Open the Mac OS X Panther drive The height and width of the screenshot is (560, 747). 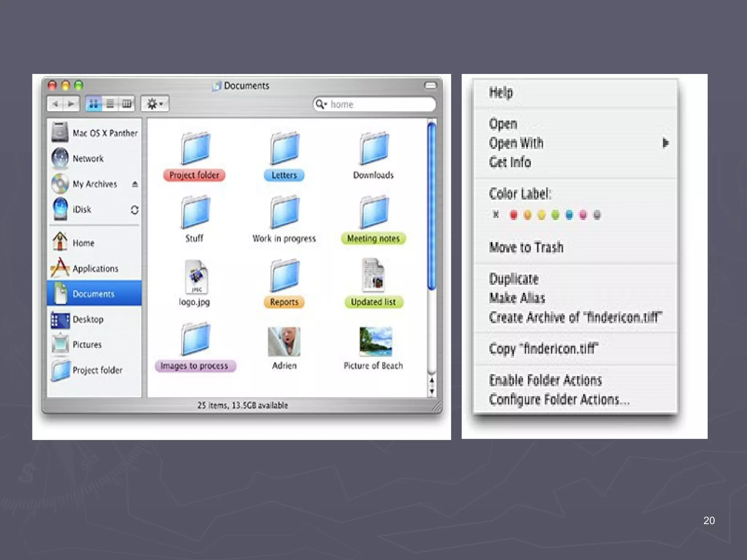[x=61, y=133]
